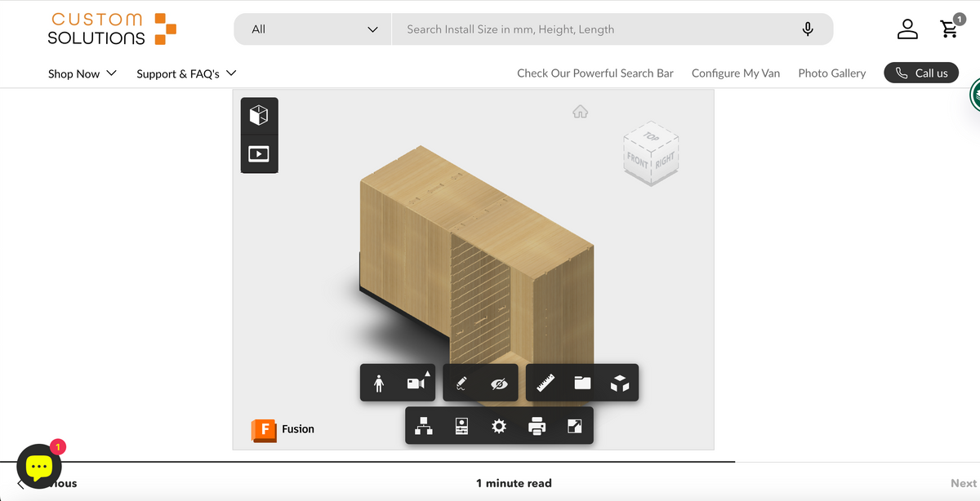Screen dimensions: 980x501
Task: Open viewer settings gear
Action: click(x=499, y=426)
